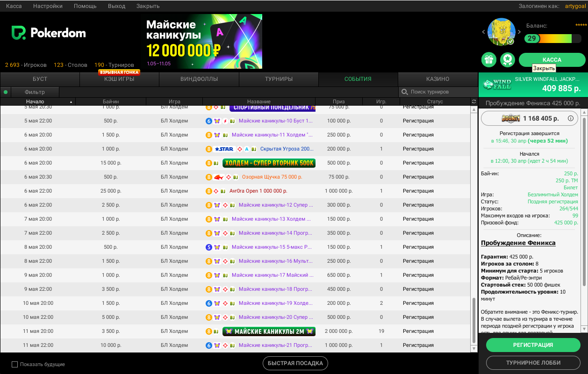Refresh the tournament list icon

[474, 101]
